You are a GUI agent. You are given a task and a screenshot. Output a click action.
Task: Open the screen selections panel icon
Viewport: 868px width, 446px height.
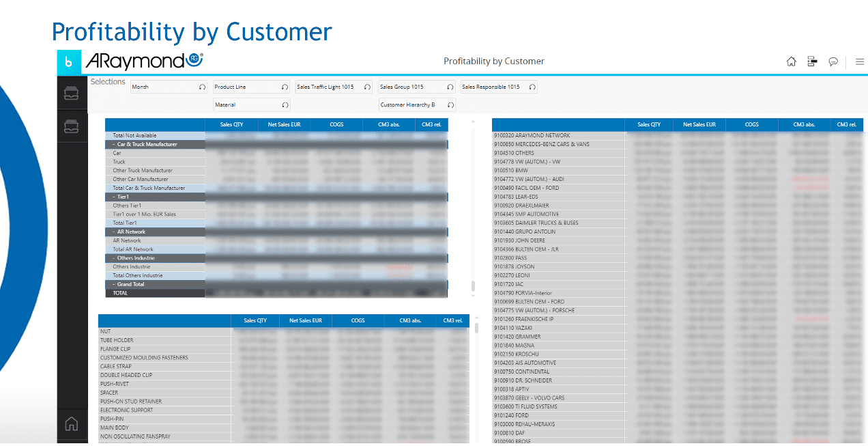coord(812,61)
